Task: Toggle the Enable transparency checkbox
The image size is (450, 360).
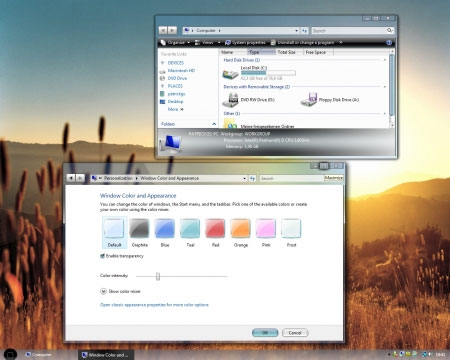Action: pyautogui.click(x=102, y=256)
